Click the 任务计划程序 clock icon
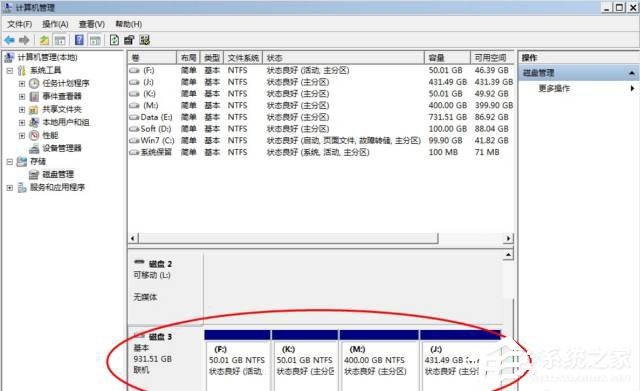 tap(34, 83)
